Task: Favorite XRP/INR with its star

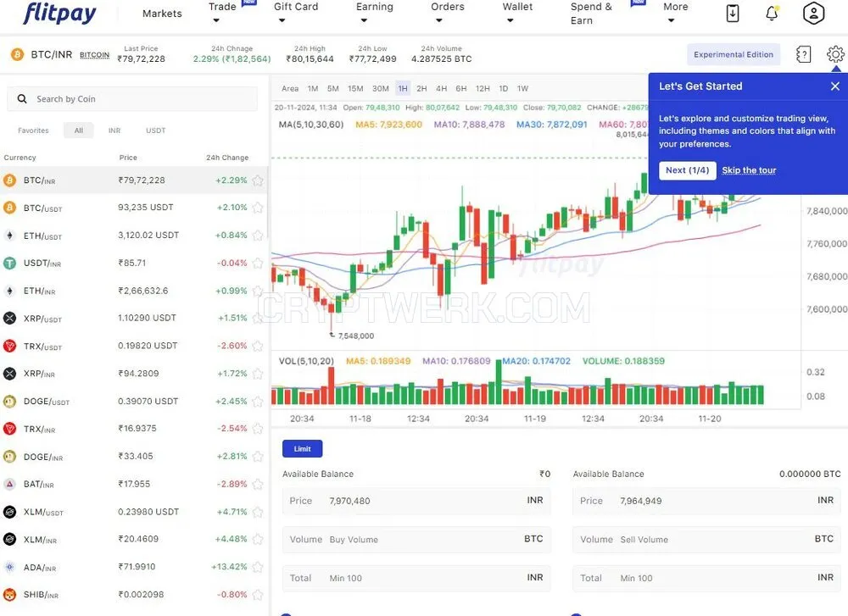Action: pos(258,374)
